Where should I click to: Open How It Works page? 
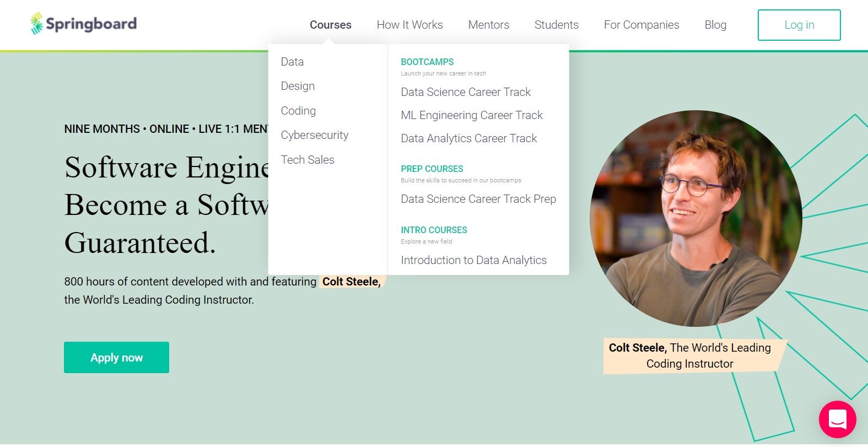pos(409,25)
